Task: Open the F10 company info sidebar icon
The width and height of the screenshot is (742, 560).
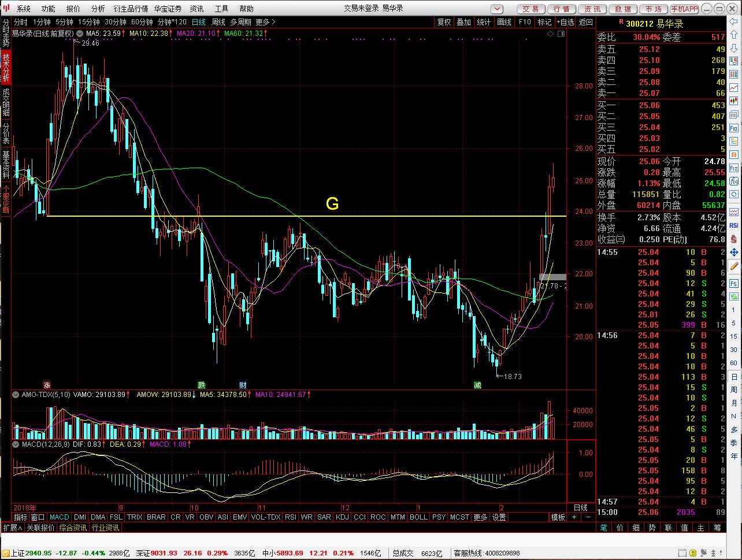Action: pos(734,127)
